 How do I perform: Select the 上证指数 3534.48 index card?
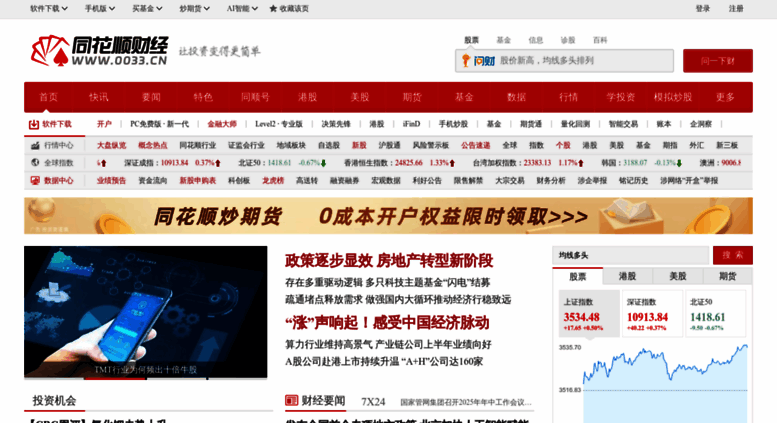[x=589, y=314]
